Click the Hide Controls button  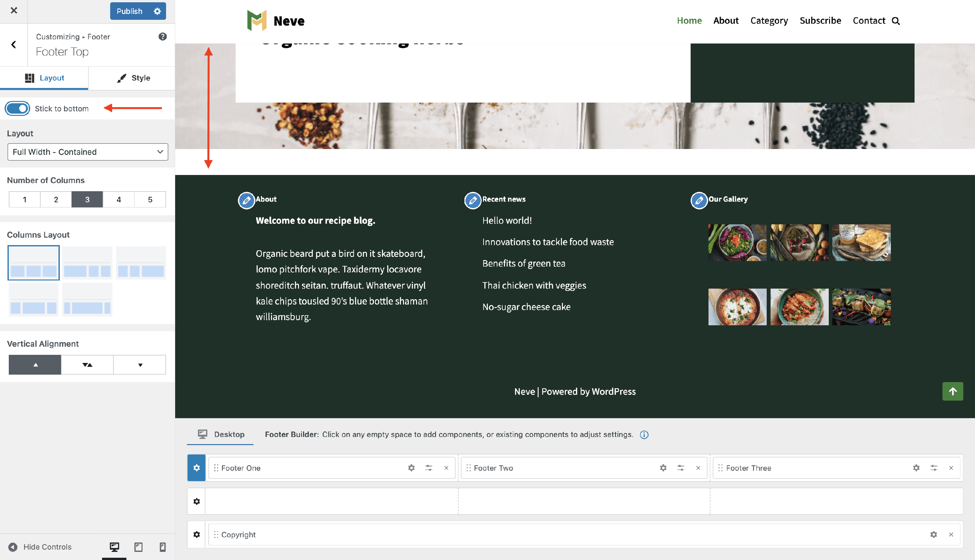(x=40, y=547)
